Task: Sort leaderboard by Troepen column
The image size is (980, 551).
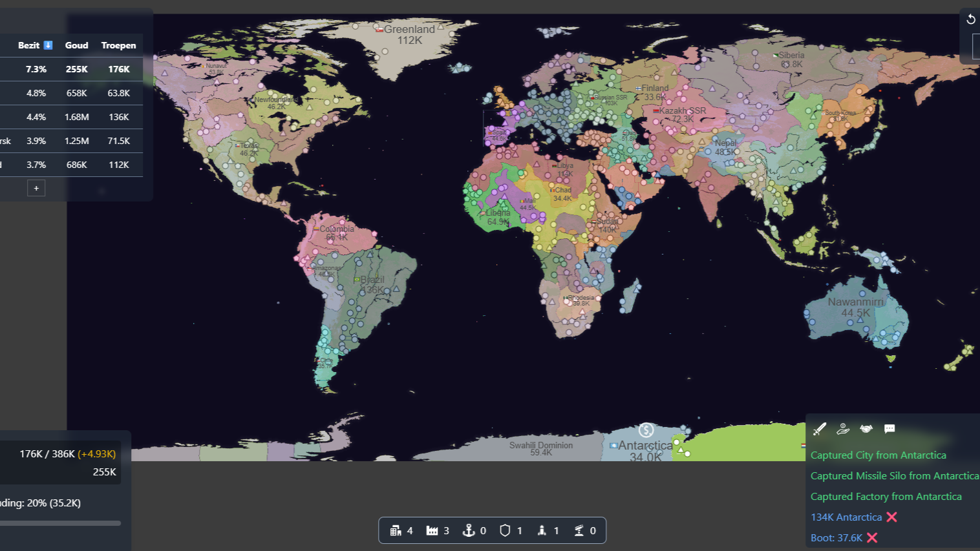Action: tap(118, 45)
